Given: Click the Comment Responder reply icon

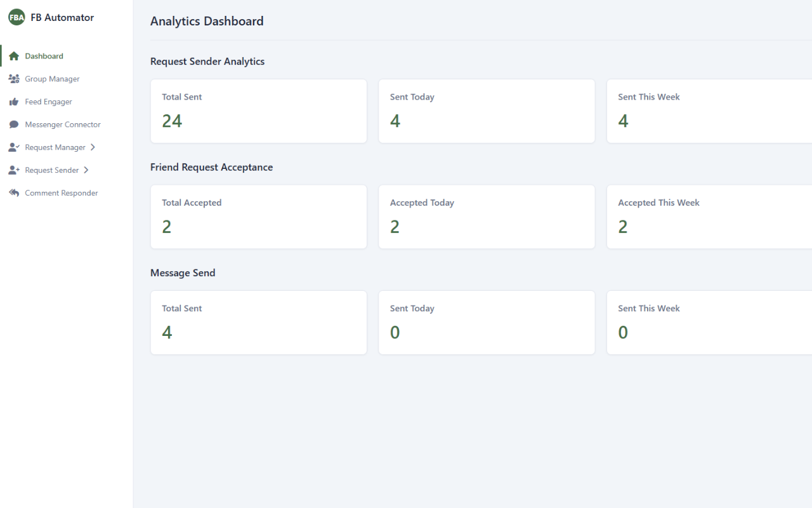Looking at the screenshot, I should [x=13, y=192].
